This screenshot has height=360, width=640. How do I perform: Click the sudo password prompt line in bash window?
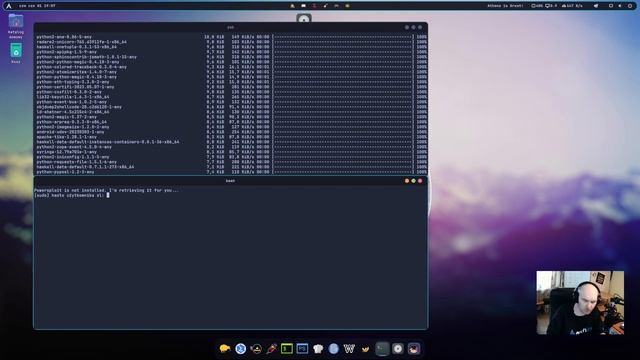72,195
